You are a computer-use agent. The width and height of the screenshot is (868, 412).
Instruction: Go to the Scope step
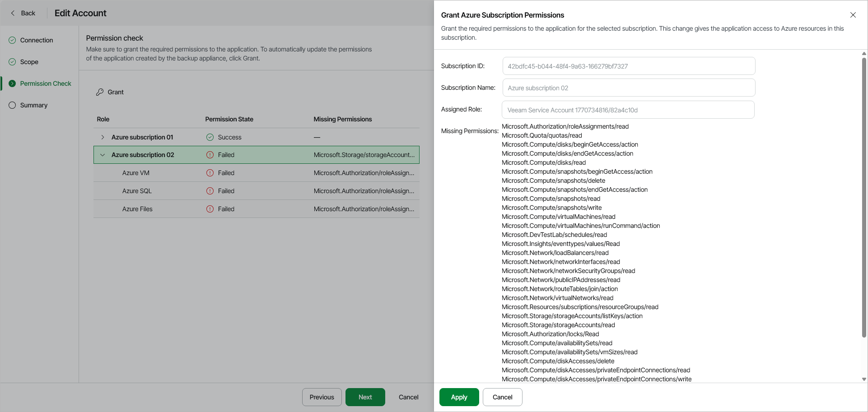point(29,62)
